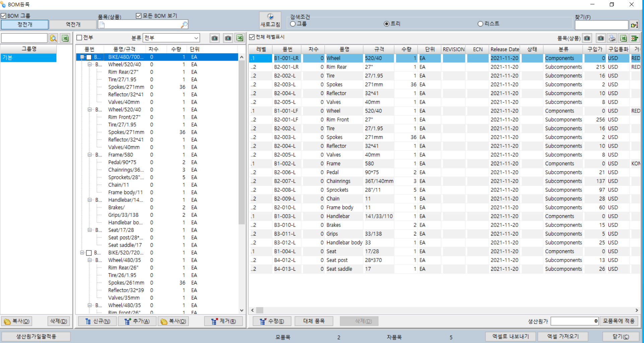
Task: Click group panel 복사(O) copy button
Action: 16,321
